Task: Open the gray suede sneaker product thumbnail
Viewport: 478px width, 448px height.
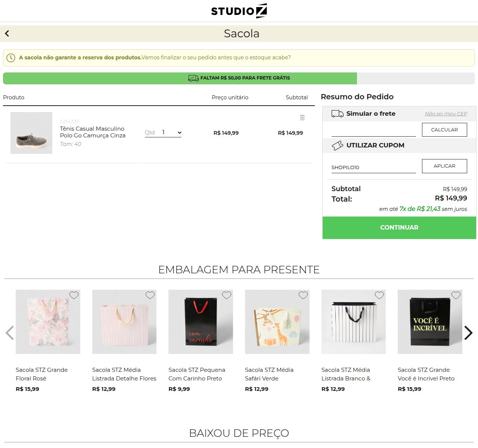Action: coord(31,133)
